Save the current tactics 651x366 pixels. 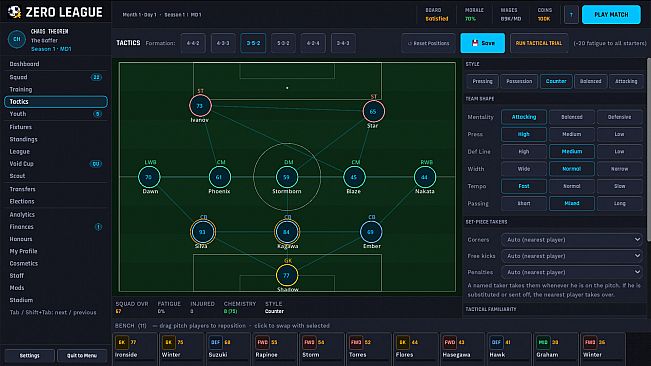point(482,43)
